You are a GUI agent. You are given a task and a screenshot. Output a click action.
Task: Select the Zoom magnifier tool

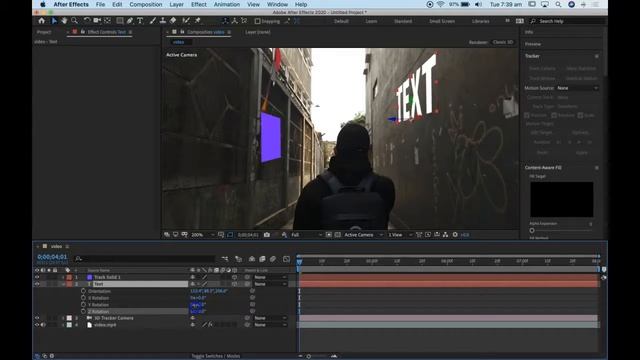[x=74, y=20]
